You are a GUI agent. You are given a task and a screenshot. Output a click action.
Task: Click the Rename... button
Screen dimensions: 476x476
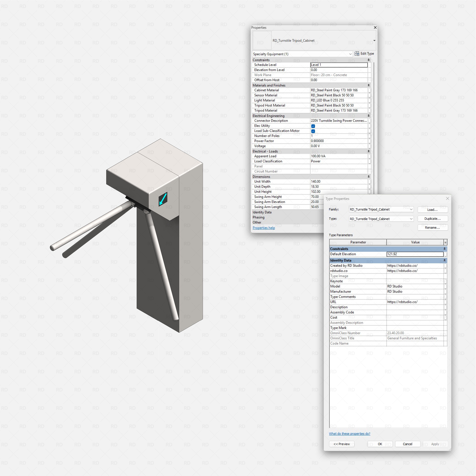click(432, 228)
